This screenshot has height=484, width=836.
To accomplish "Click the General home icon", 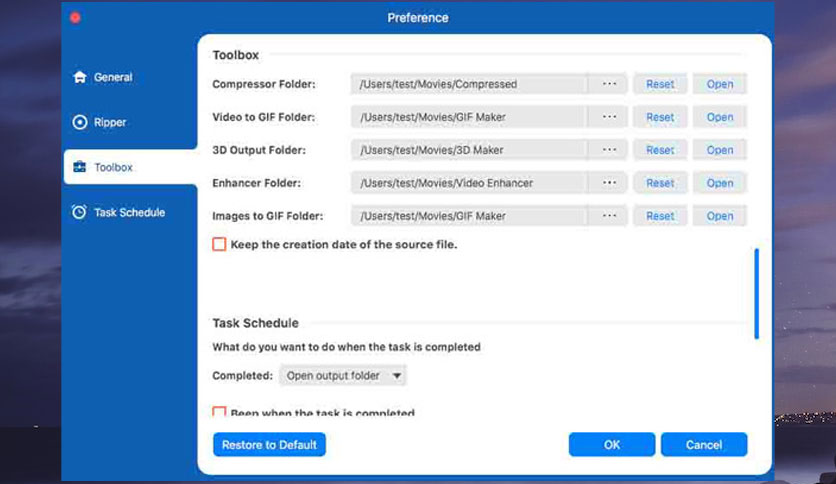I will coord(80,77).
